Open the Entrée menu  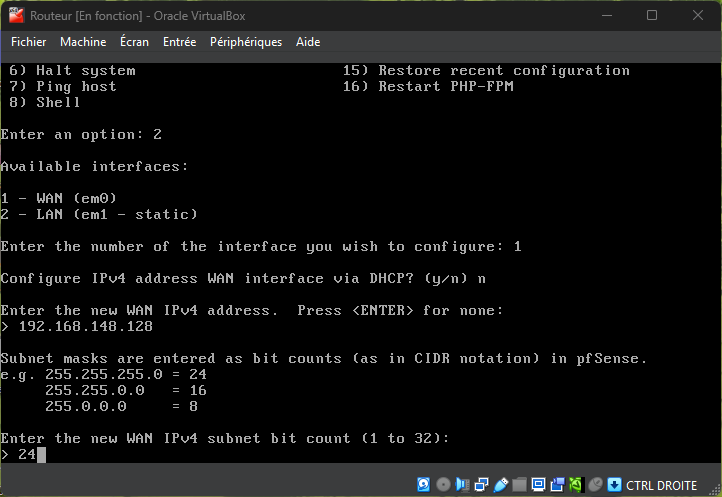click(x=180, y=42)
